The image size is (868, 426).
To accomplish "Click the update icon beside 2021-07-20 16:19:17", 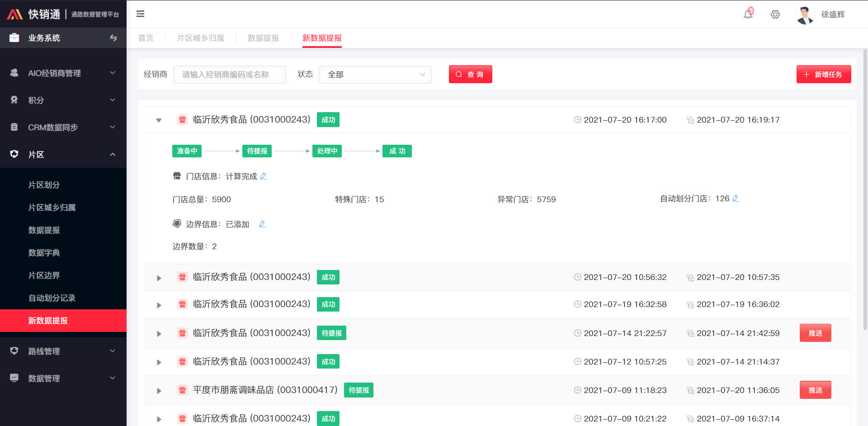I will 690,120.
